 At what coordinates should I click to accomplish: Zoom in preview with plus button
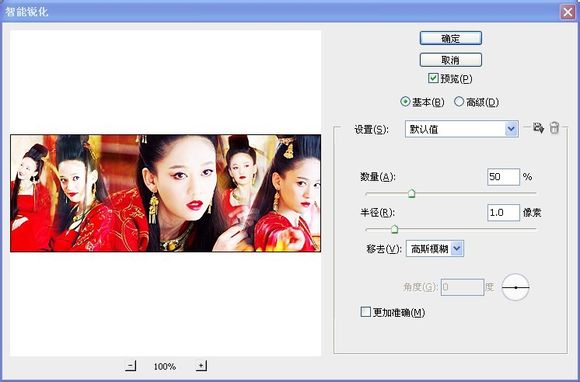pos(201,366)
